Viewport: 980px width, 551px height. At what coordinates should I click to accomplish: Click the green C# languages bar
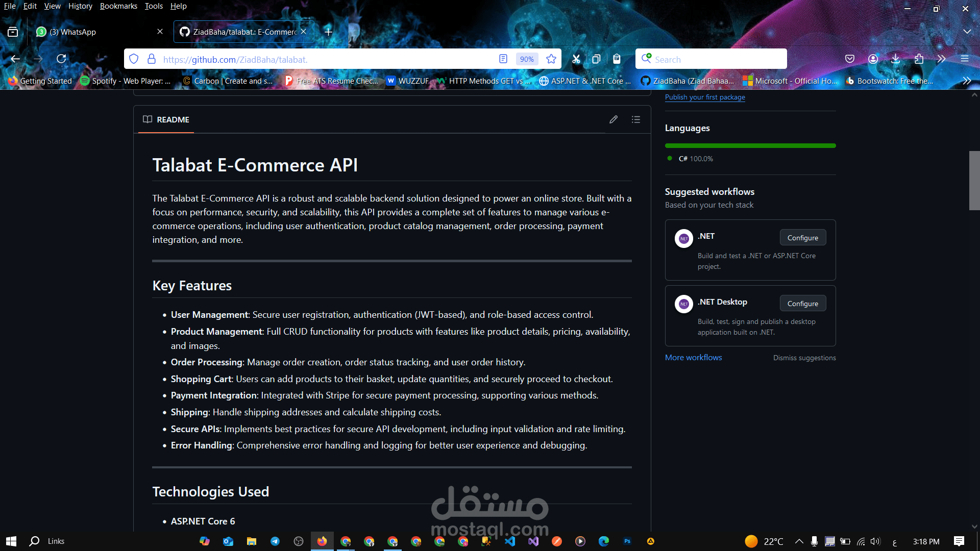(x=750, y=146)
